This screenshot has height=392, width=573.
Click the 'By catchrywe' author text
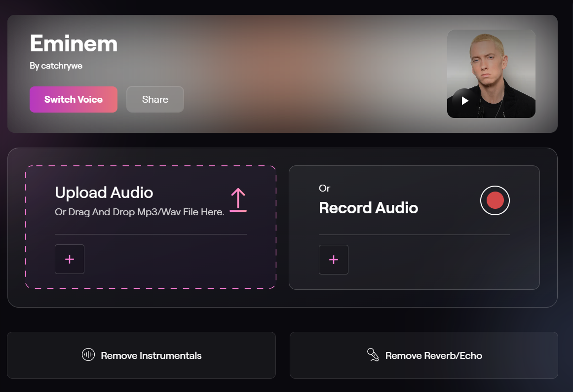click(x=56, y=66)
